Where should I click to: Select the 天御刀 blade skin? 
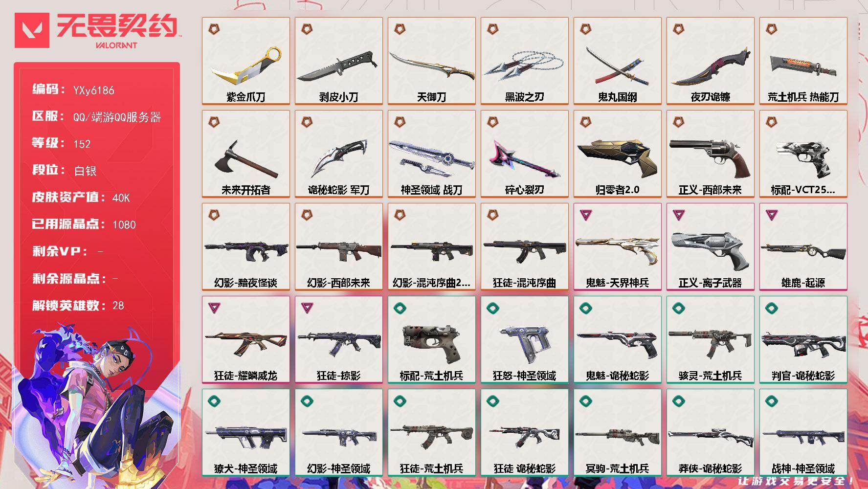click(432, 61)
